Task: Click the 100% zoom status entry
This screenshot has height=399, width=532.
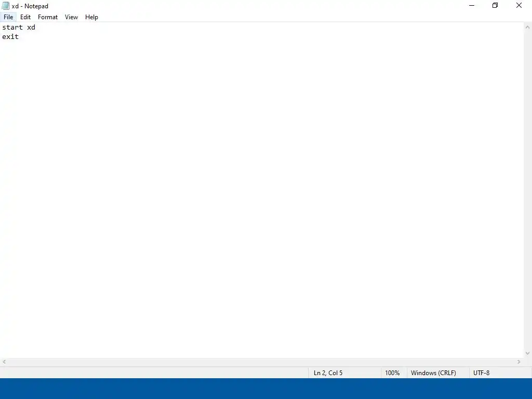Action: [392, 373]
